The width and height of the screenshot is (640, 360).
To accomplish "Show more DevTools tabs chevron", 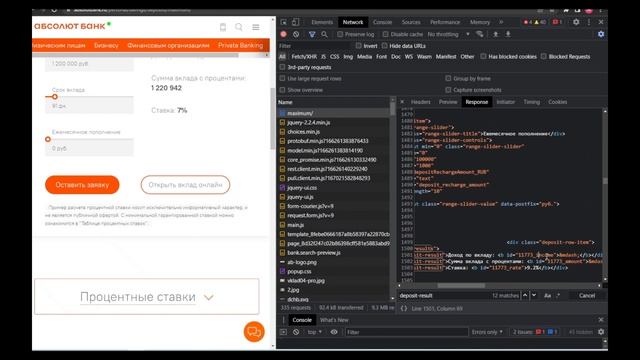I will tap(501, 22).
